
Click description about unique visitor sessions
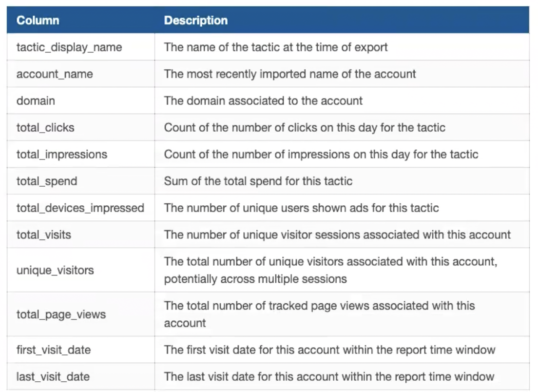click(337, 235)
